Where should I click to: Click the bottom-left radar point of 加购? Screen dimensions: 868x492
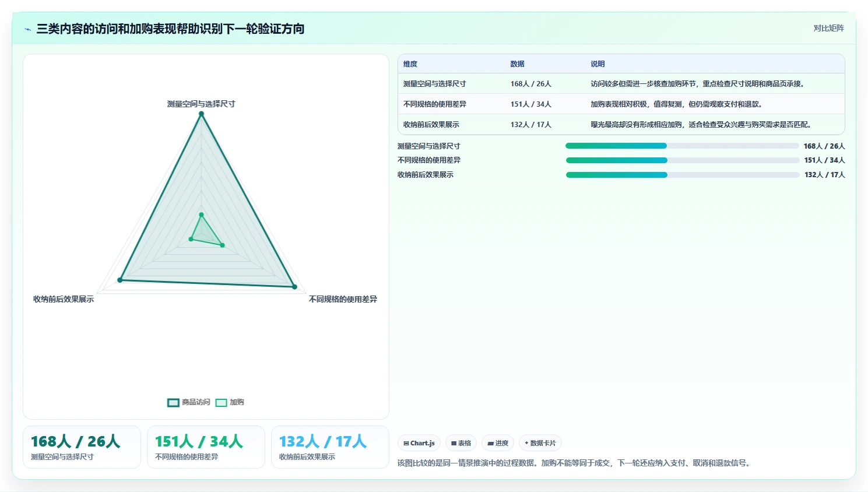pyautogui.click(x=191, y=239)
